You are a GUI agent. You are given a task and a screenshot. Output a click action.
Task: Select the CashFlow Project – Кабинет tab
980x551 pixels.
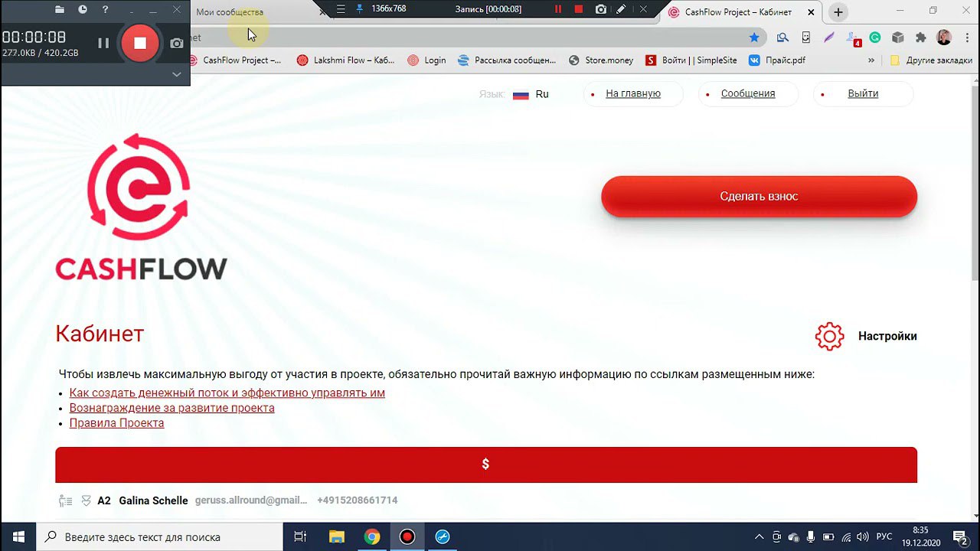(x=738, y=12)
